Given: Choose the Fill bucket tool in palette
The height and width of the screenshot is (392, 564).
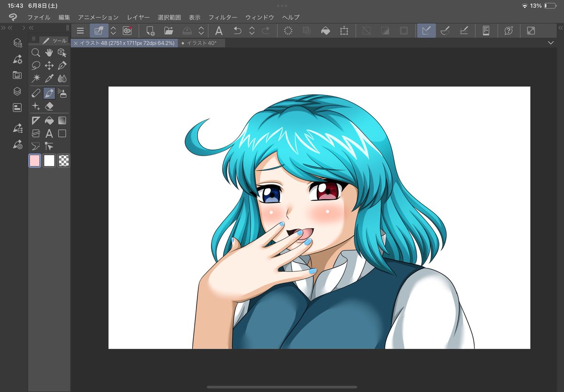Looking at the screenshot, I should point(49,120).
